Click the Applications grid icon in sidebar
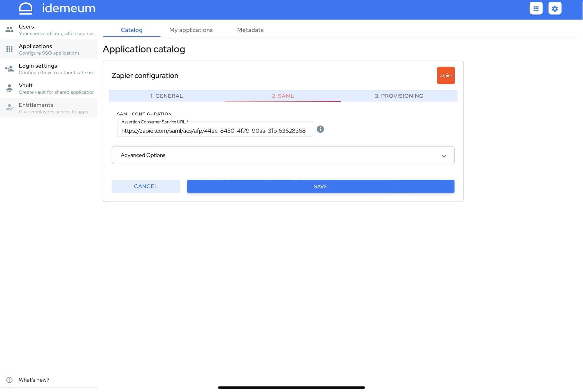The height and width of the screenshot is (392, 583). coord(9,49)
